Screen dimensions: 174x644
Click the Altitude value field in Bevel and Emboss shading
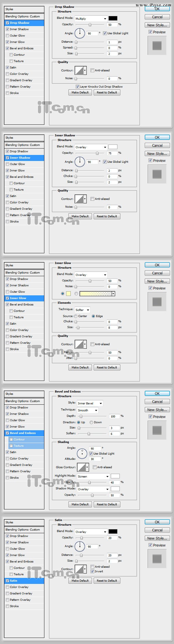95,459
